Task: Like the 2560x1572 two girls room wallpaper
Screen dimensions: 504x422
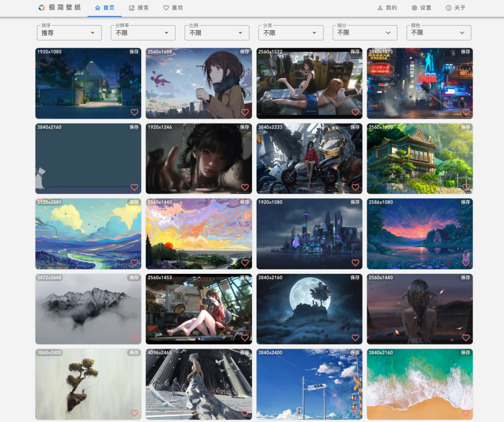Action: click(355, 112)
